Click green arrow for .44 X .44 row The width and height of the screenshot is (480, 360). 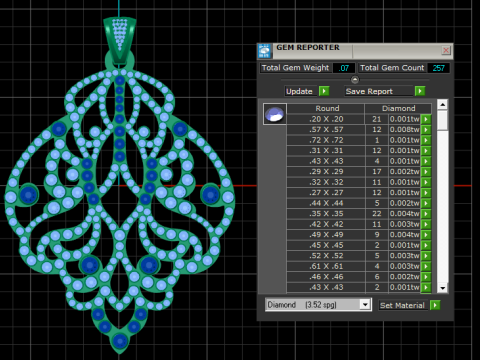coord(426,203)
